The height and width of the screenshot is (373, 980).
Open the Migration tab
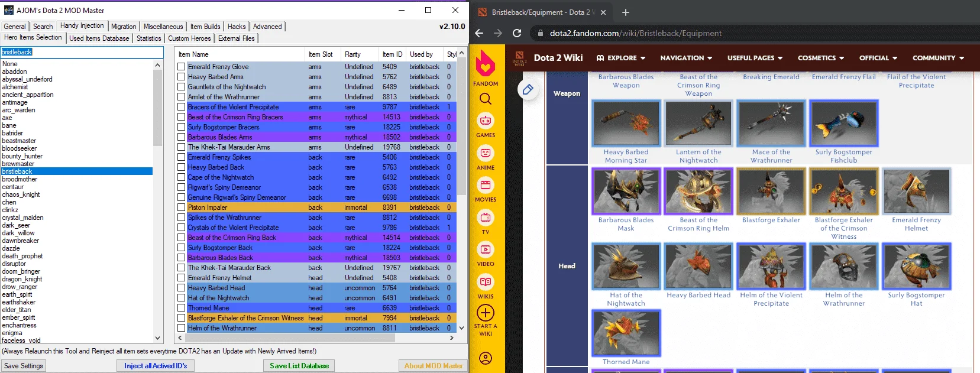[124, 27]
